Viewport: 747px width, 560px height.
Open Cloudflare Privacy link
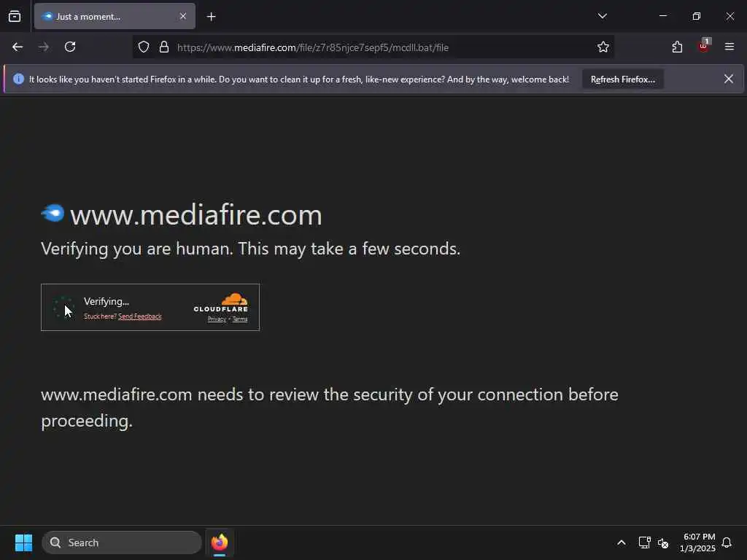pos(217,319)
